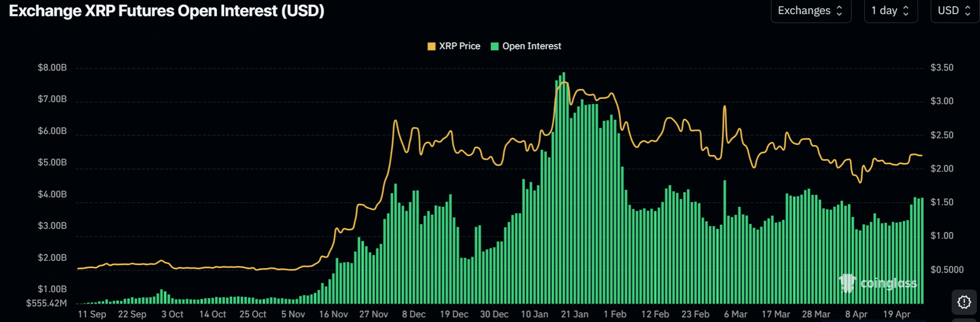Viewport: 980px width, 322px height.
Task: Click the $555.42M minimum value axis label
Action: tap(47, 303)
